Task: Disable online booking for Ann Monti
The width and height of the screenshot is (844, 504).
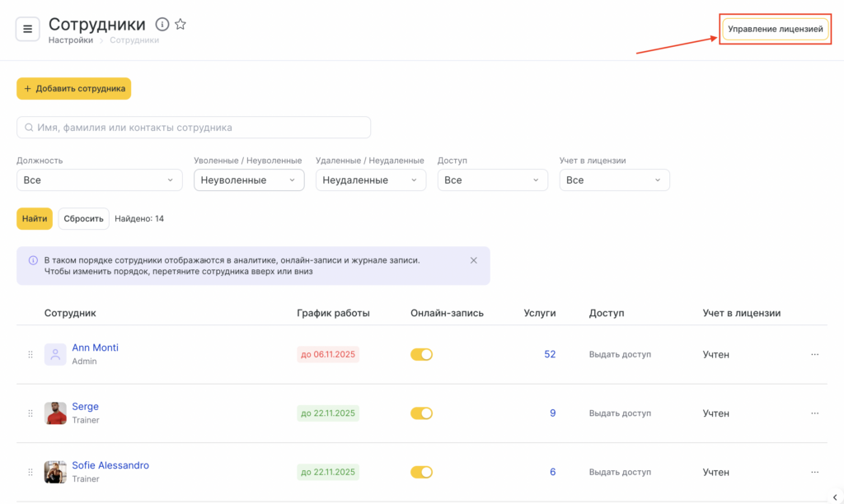Action: (421, 354)
